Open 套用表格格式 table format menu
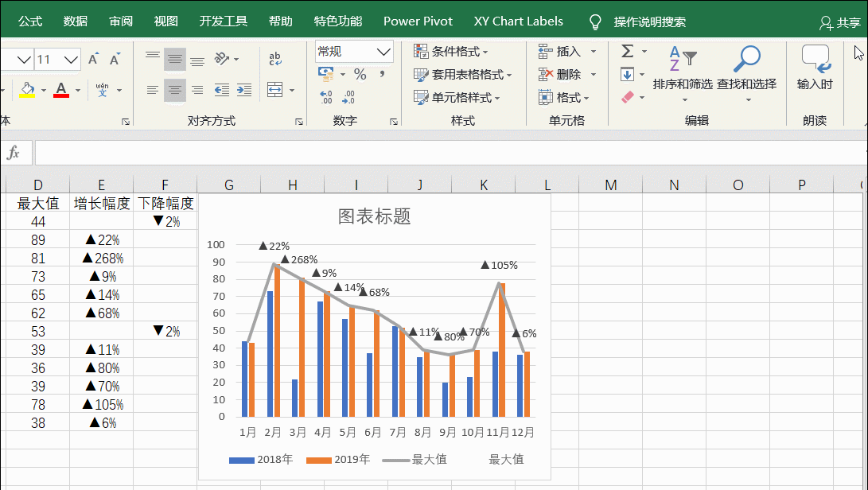Viewport: 868px width, 490px height. 463,74
